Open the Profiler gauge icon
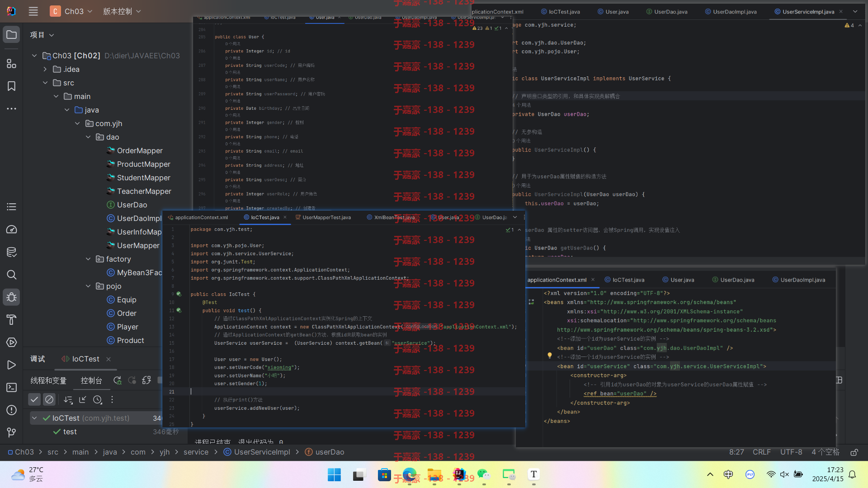 [11, 230]
